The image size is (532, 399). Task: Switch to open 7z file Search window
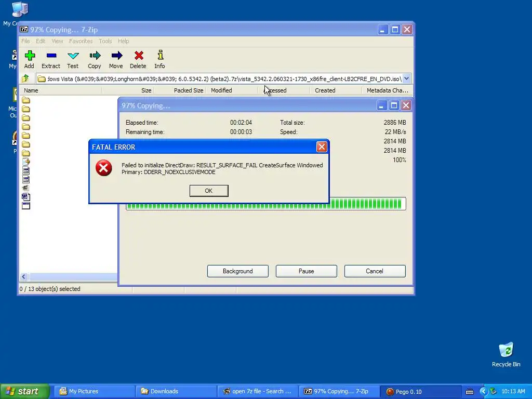[257, 392]
